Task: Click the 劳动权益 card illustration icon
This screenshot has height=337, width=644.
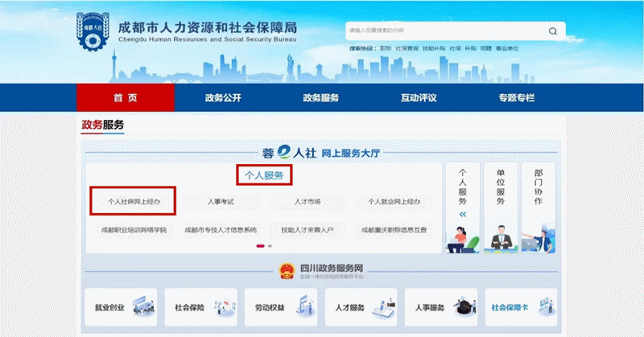Action: tap(305, 306)
